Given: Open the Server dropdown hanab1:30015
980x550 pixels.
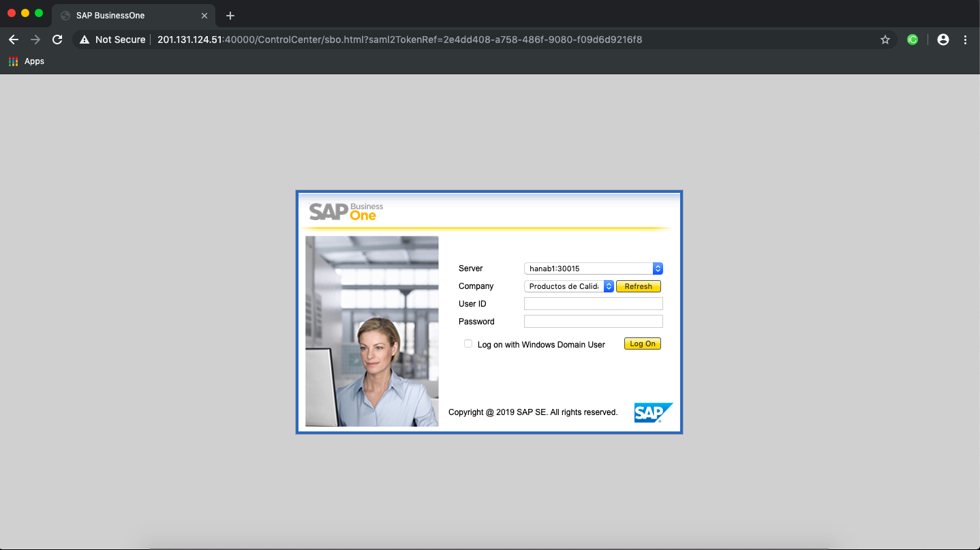Looking at the screenshot, I should [x=594, y=269].
